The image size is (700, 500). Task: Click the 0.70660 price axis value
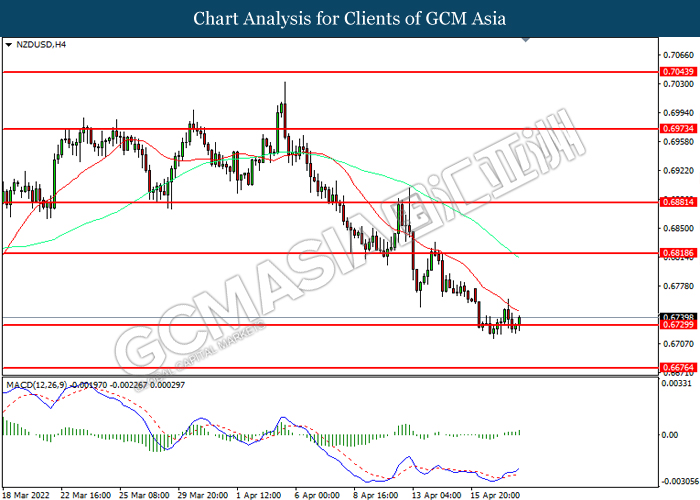click(679, 55)
